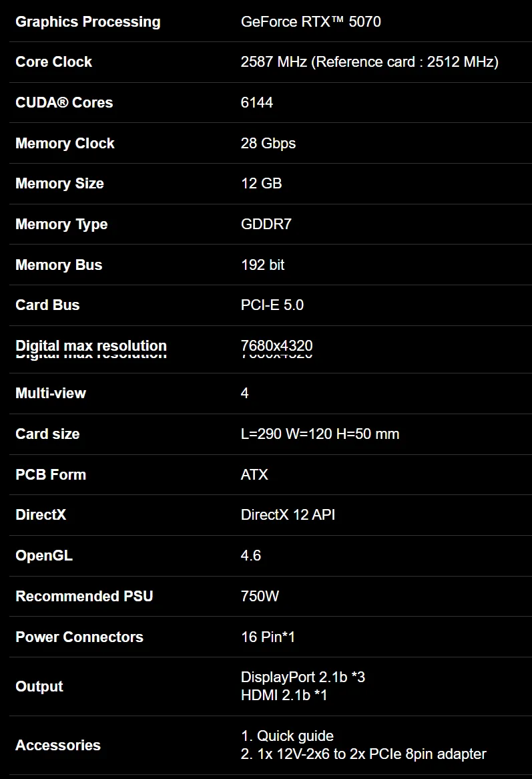Select the Memory Size 12 GB value

[x=261, y=183]
